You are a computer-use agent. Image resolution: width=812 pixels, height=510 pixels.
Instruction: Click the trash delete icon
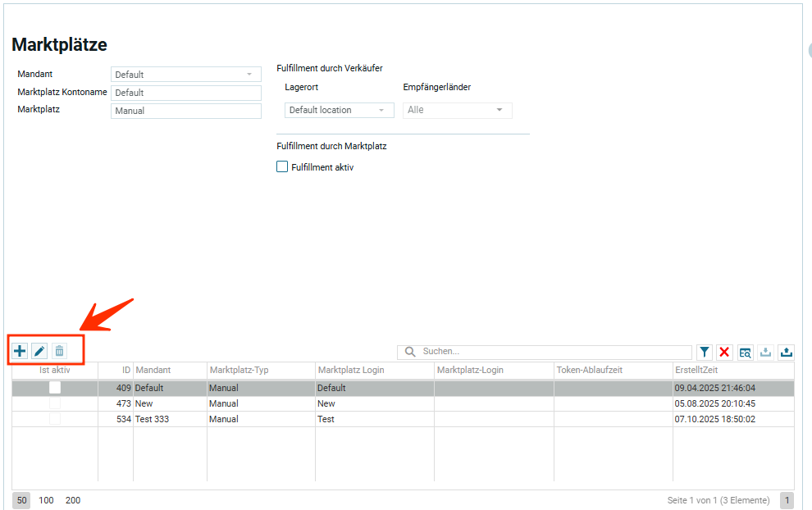click(x=59, y=352)
